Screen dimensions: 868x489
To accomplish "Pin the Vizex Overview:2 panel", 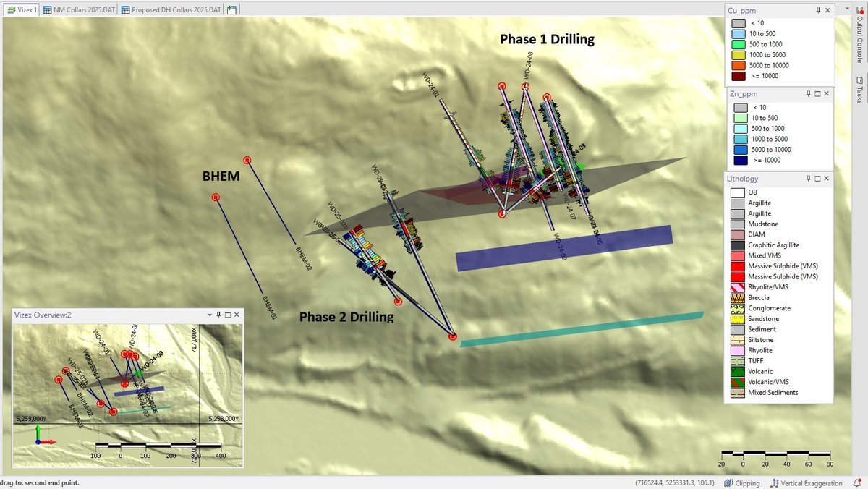I will point(218,315).
